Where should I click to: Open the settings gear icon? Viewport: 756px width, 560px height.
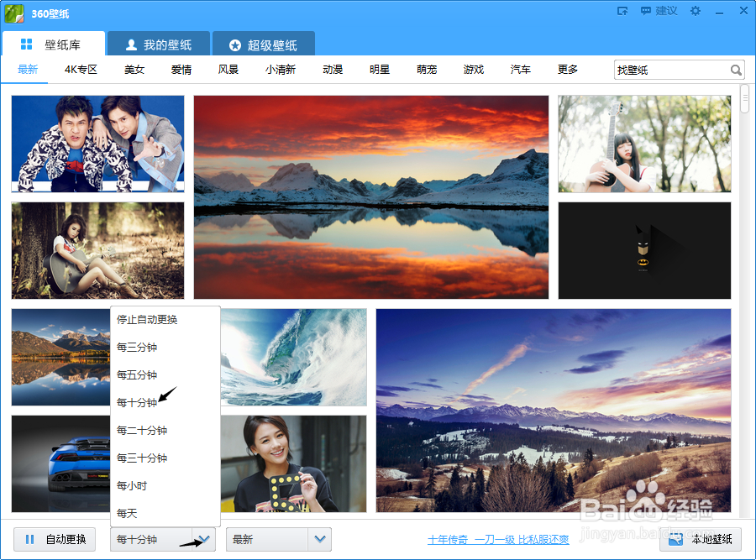(695, 11)
